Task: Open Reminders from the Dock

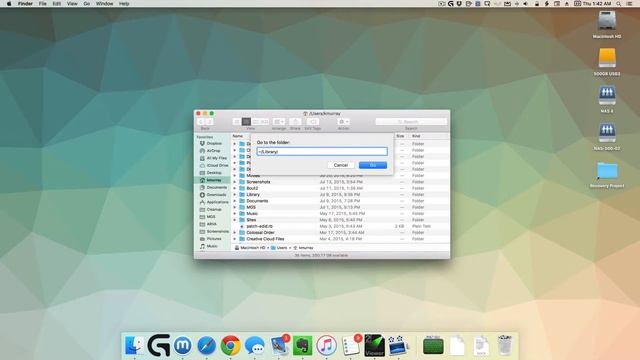Action: coord(350,346)
